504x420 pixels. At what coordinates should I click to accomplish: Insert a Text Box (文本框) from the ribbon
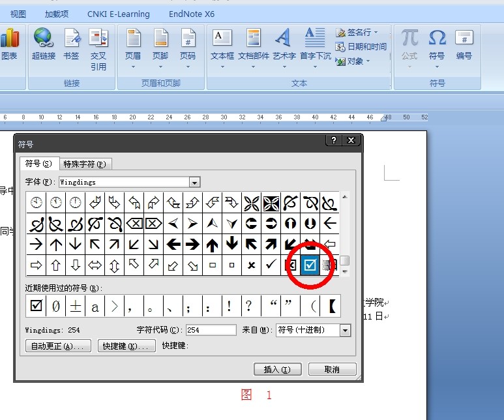point(222,38)
